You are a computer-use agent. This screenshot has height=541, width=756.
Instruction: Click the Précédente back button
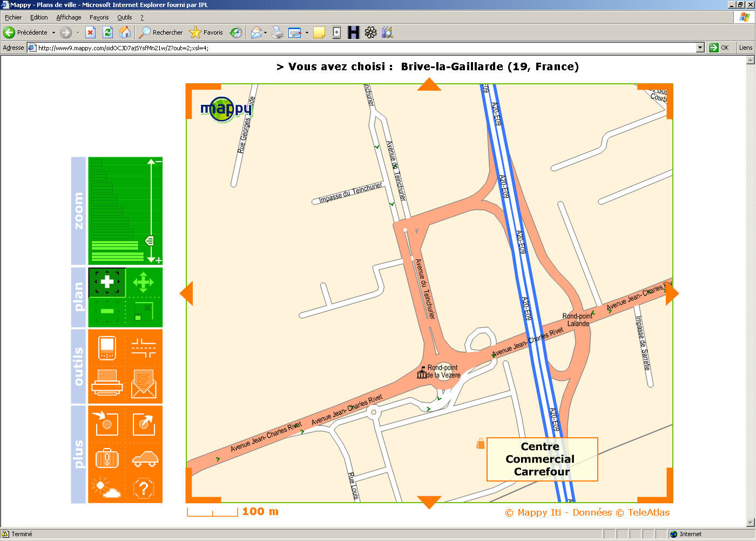tap(26, 32)
